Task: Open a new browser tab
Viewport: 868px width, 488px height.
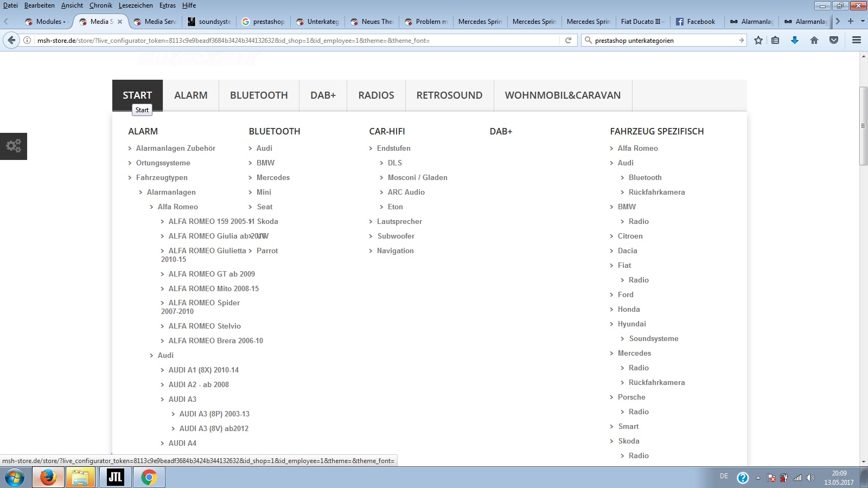Action: [x=851, y=21]
